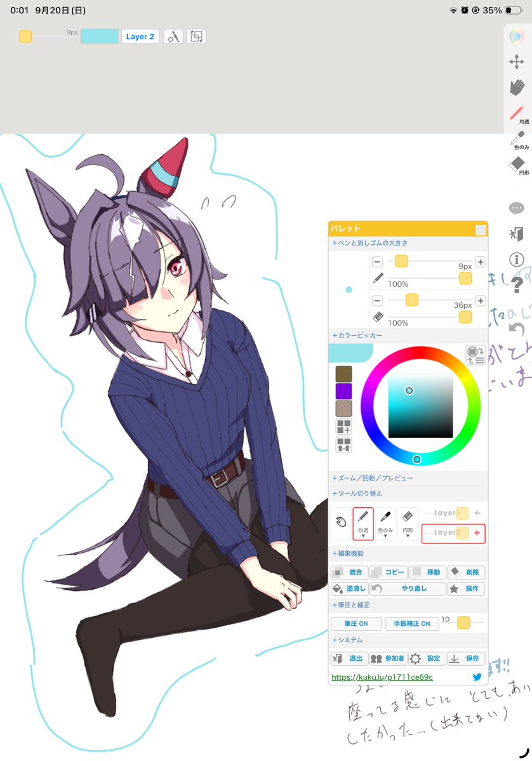This screenshot has width=532, height=761.
Task: Select the move arrows tool in right sidebar
Action: (x=516, y=62)
